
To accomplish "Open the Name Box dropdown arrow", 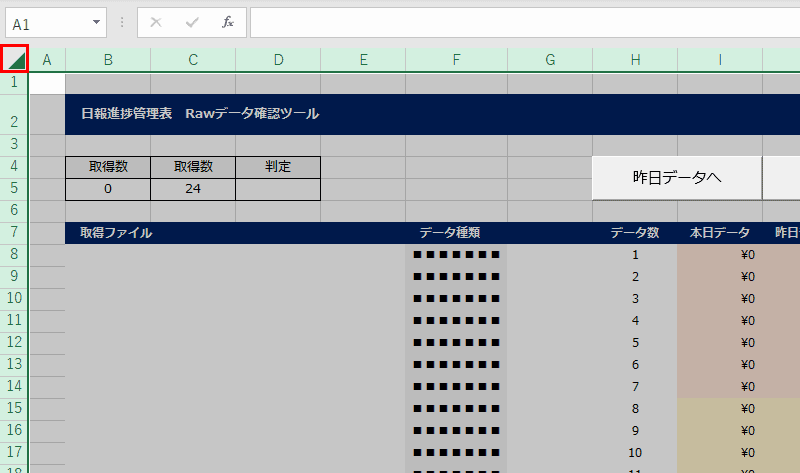I will (x=96, y=22).
